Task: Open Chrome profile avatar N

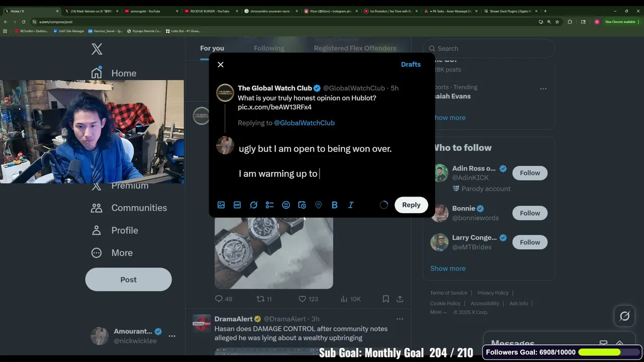Action: click(x=597, y=22)
